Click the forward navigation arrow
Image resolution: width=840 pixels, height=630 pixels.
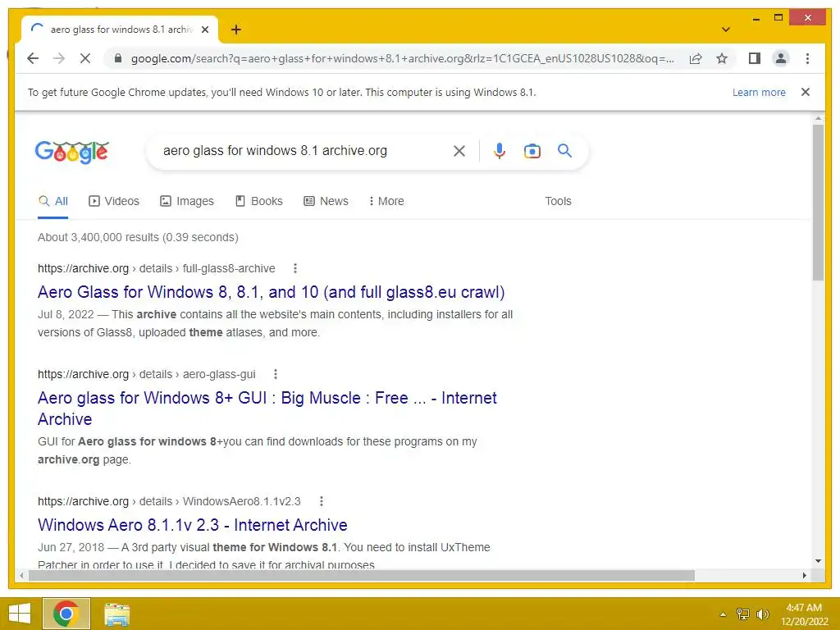pyautogui.click(x=59, y=58)
